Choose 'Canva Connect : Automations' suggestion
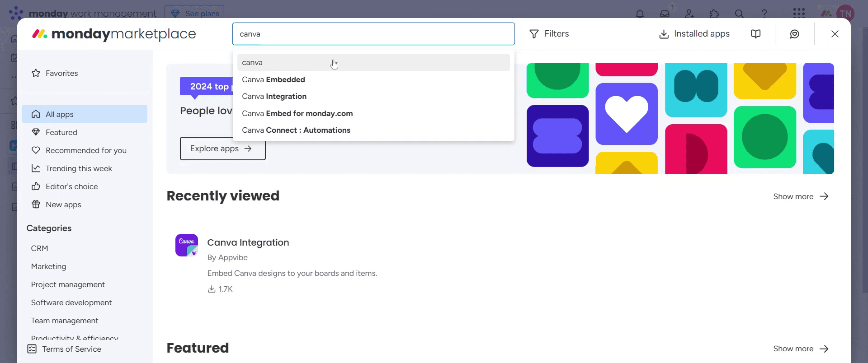868x363 pixels. [x=373, y=130]
